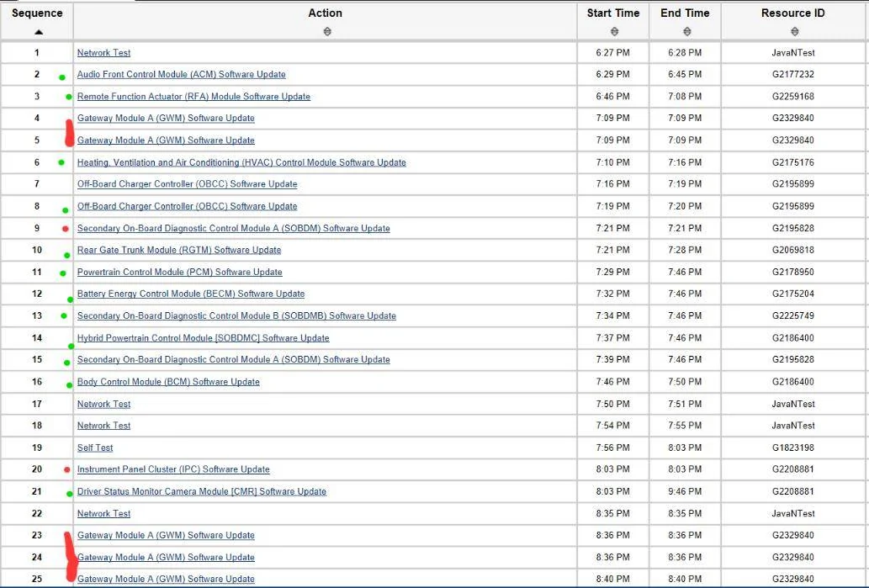Select the Resource ID column header

coord(793,13)
